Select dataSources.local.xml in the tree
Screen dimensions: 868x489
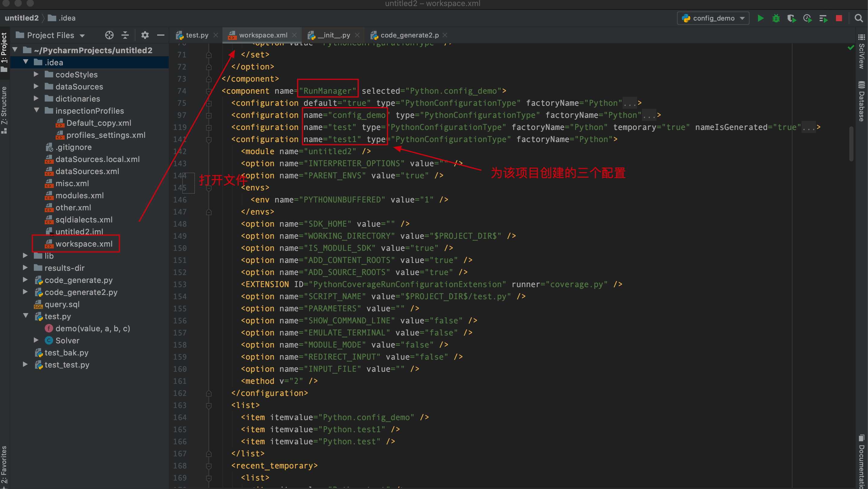[x=97, y=159]
